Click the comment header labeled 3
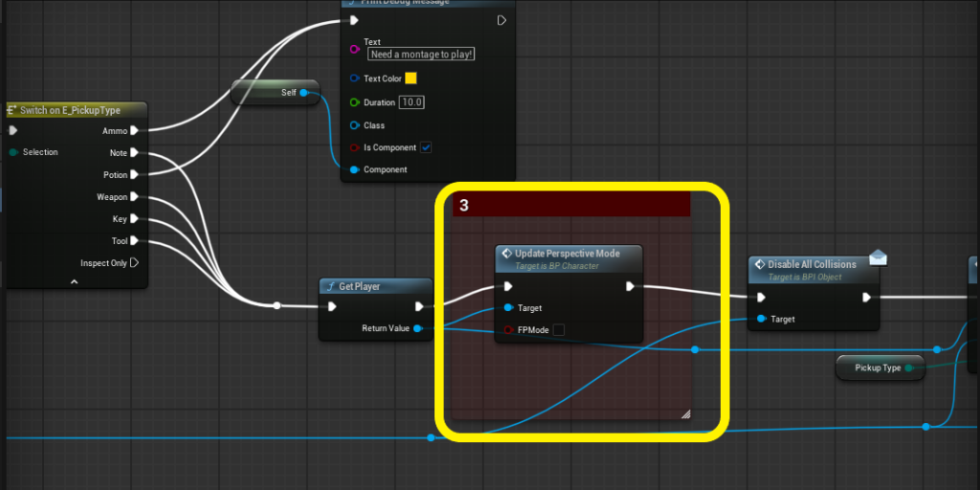Screen dimensions: 980x490 (x=571, y=205)
